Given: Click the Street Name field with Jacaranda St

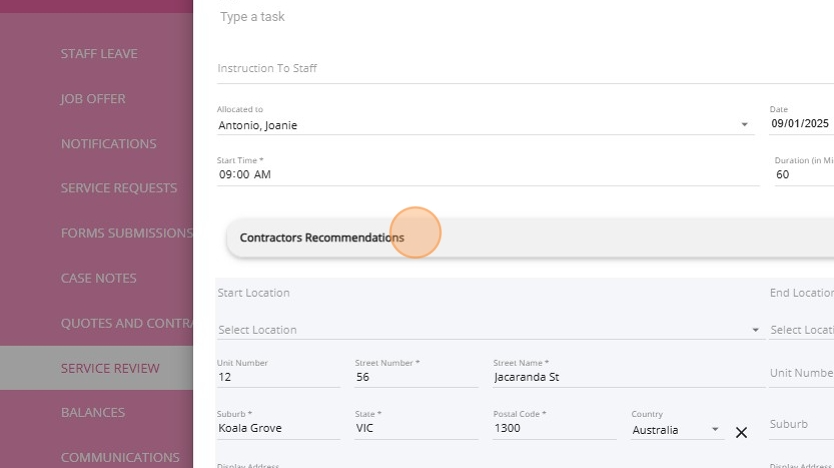Looking at the screenshot, I should [625, 378].
